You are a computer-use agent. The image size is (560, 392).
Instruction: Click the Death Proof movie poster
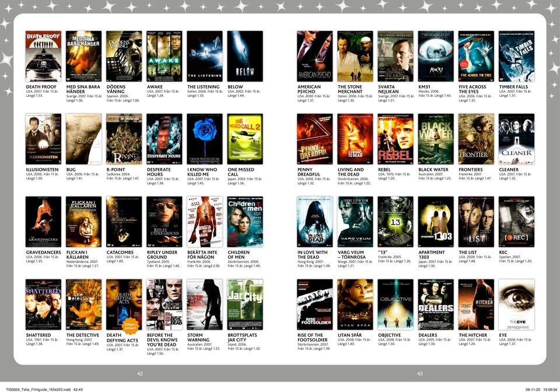[x=43, y=56]
